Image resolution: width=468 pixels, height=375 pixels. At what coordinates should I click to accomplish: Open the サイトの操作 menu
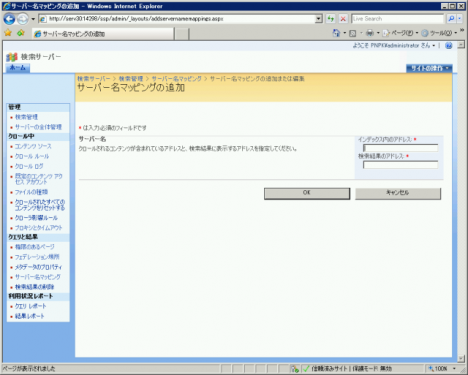(x=429, y=68)
